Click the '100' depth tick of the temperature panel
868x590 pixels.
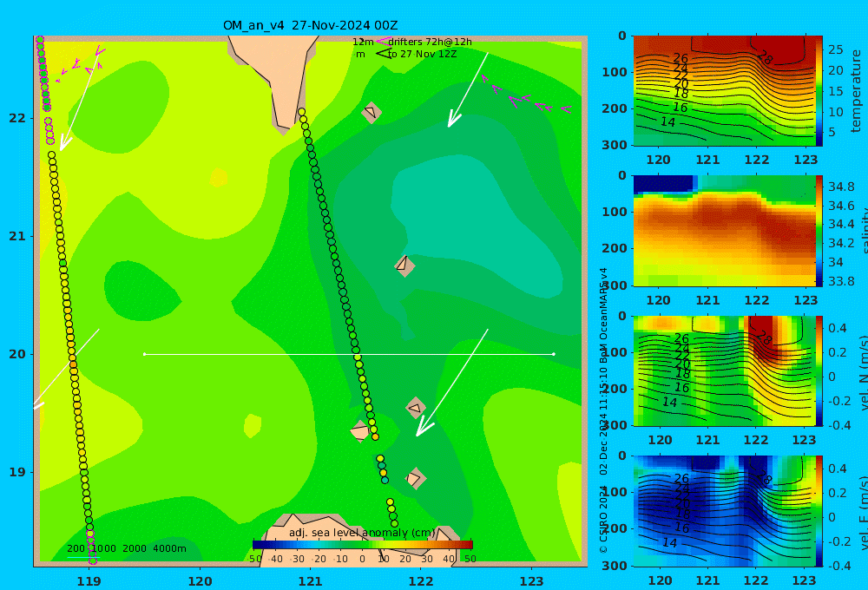point(615,72)
